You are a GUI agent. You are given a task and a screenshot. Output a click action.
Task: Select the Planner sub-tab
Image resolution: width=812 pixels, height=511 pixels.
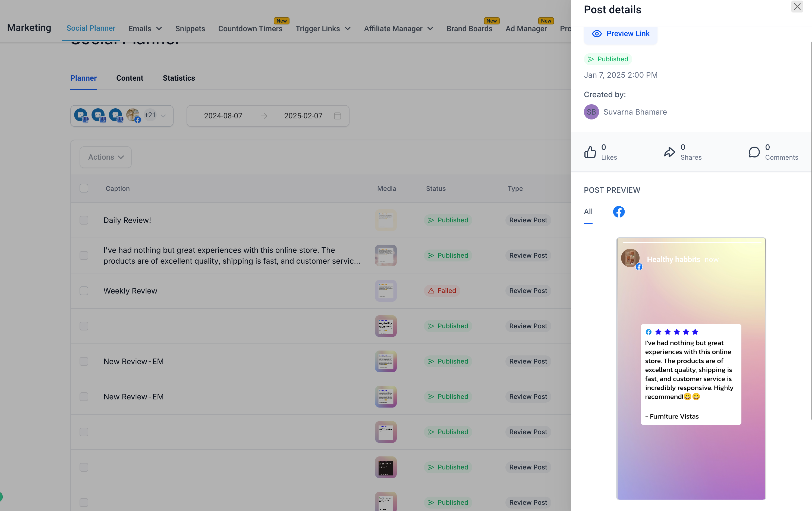84,78
